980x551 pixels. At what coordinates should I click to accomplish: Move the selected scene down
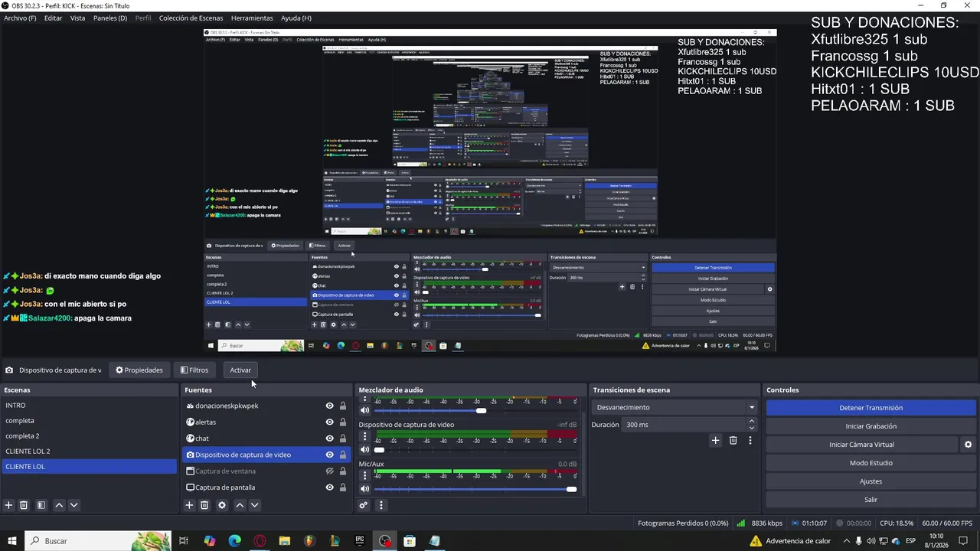pyautogui.click(x=74, y=505)
